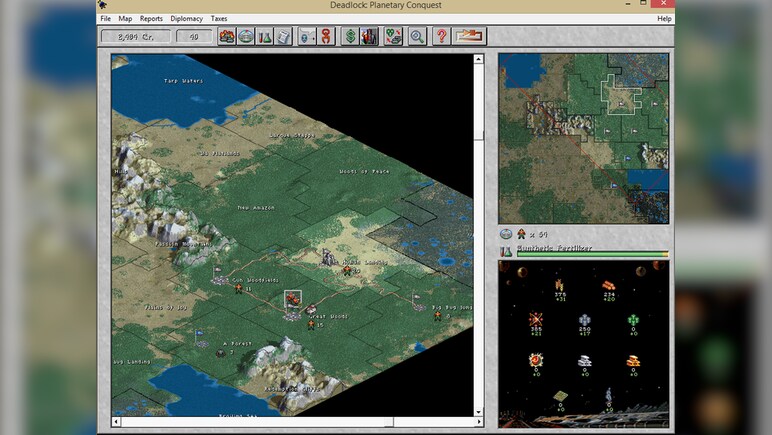772x435 pixels.
Task: Click the left arrow of the map's horizontal scrollbar
Action: 116,421
